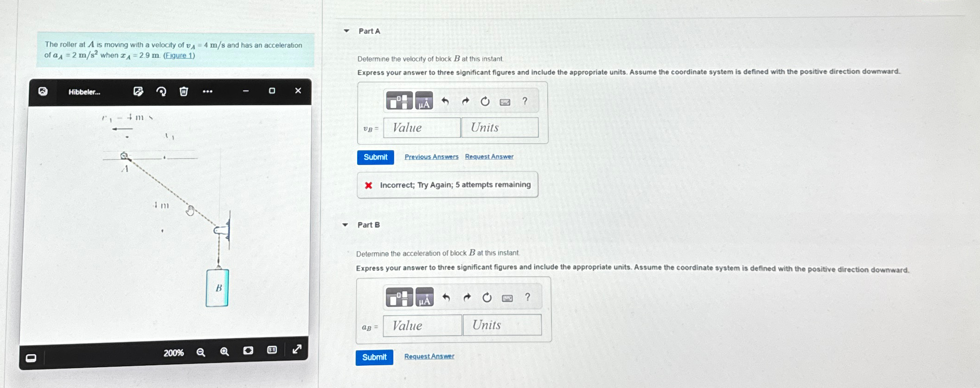Viewport: 980px width, 388px height.
Task: Undo the last entry in Part B
Action: (446, 297)
